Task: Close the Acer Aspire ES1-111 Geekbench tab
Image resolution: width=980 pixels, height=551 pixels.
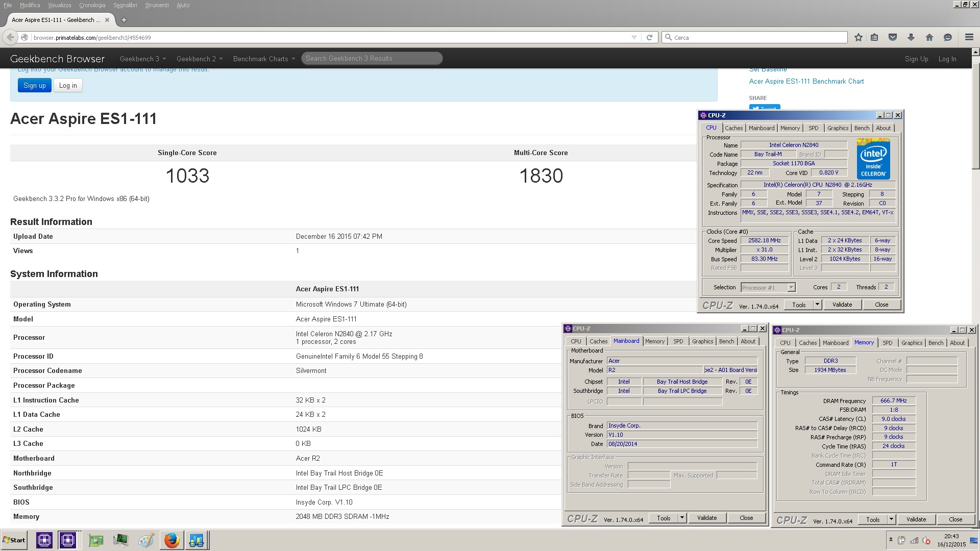Action: (107, 20)
